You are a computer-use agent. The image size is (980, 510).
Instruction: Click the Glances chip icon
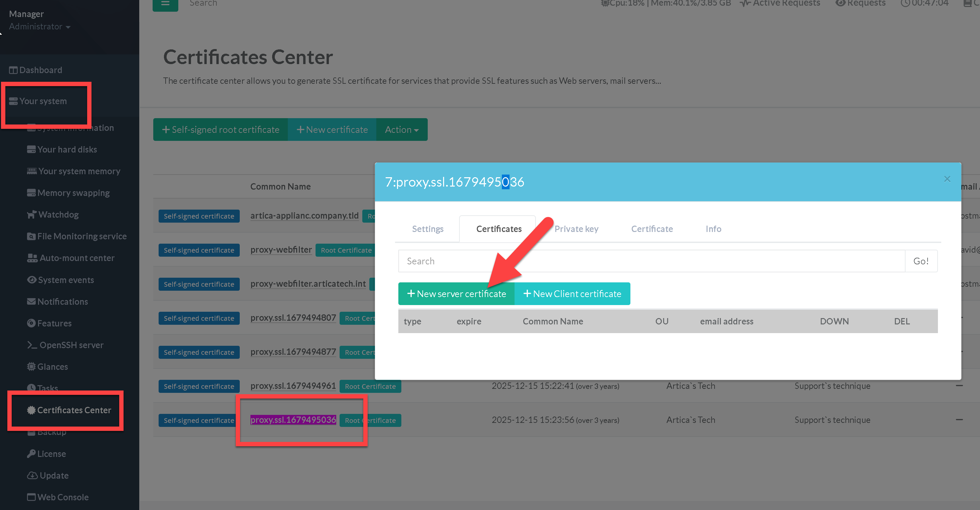(31, 366)
